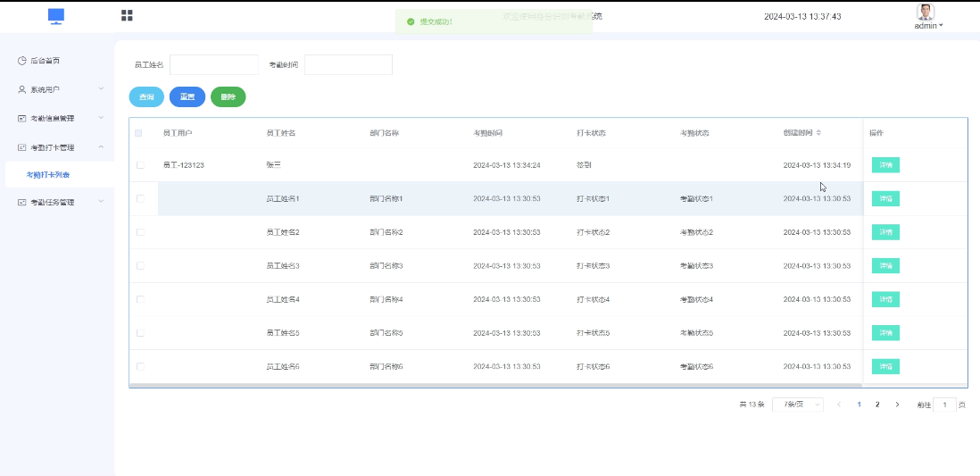Click the 查询 search button

point(146,97)
